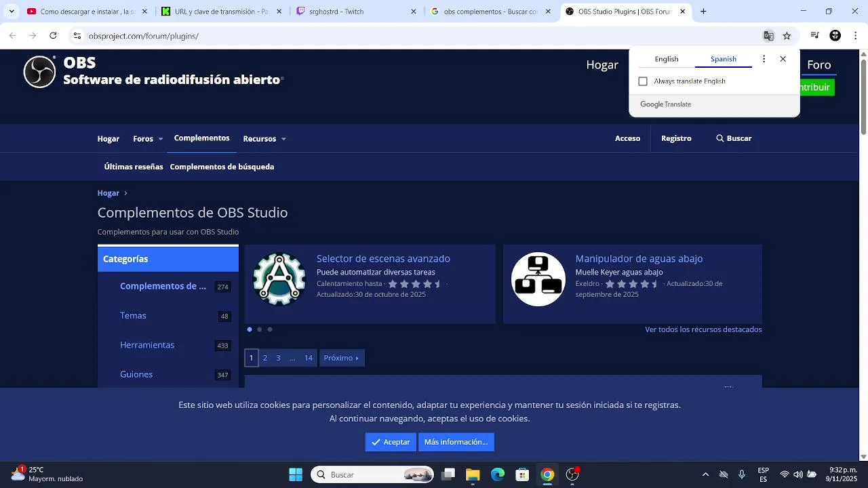Click the volume speaker tray icon
The image size is (868, 488).
pos(798,474)
